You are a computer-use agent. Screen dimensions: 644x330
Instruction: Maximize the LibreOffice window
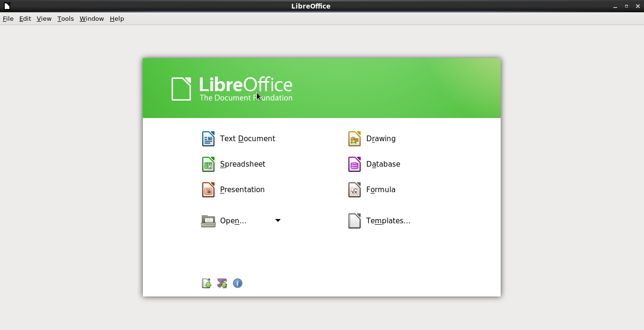point(627,6)
